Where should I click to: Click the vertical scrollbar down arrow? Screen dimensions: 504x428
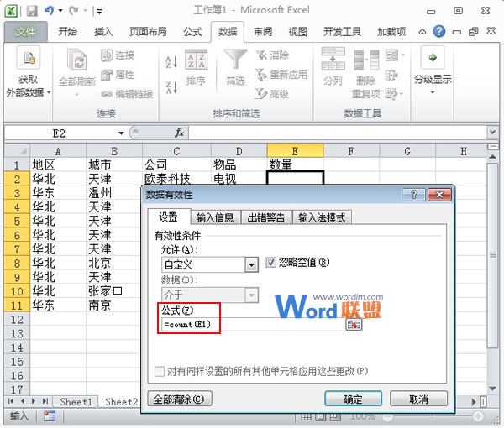point(492,389)
